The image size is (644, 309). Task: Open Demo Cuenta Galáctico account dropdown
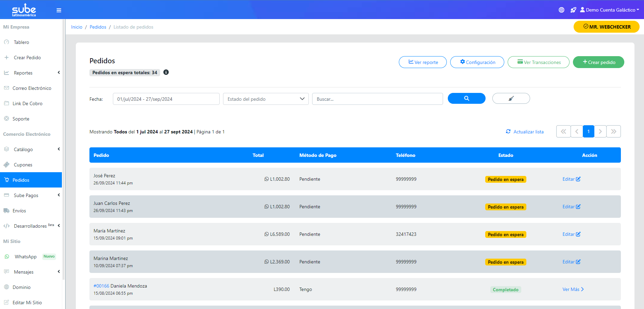coord(610,10)
